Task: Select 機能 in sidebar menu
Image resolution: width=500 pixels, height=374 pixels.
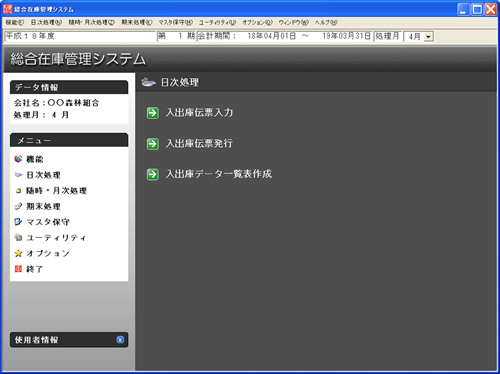Action: coord(35,159)
